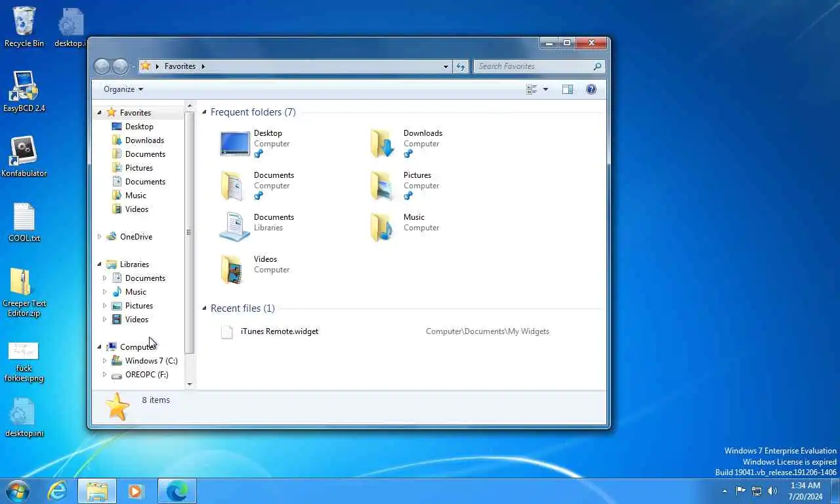Expand Music under Libraries
The image size is (840, 504).
pos(104,292)
